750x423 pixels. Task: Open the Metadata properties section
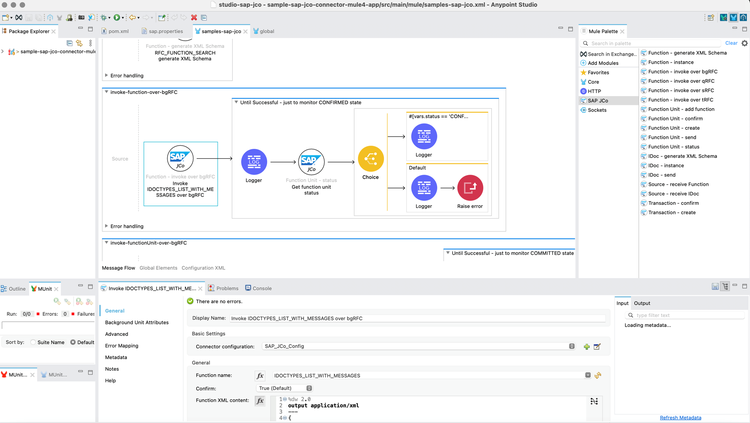point(116,357)
